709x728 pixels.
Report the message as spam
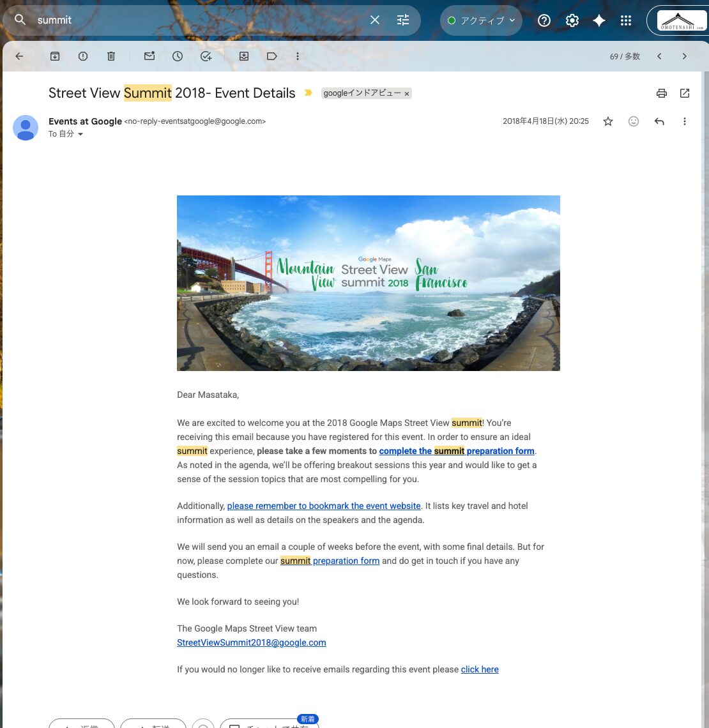click(x=83, y=56)
